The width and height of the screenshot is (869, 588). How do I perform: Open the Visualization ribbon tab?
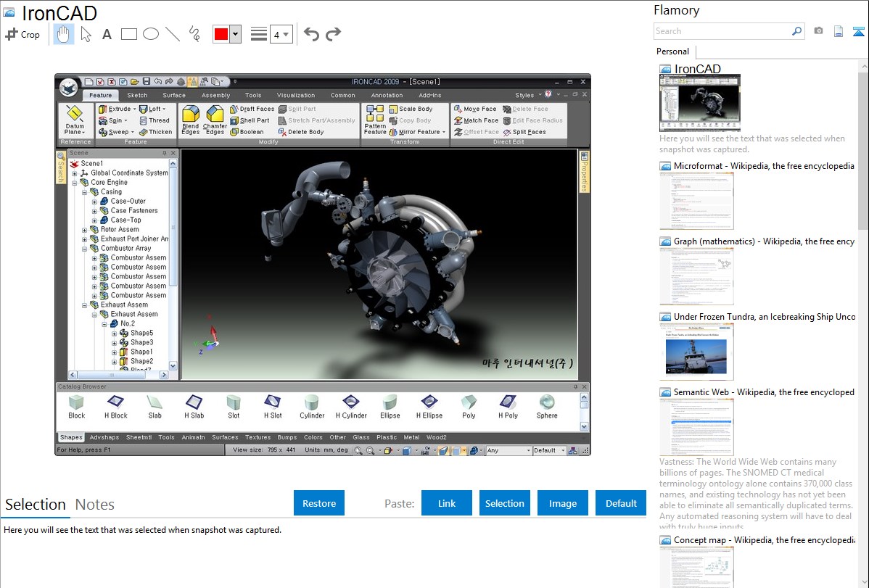296,95
